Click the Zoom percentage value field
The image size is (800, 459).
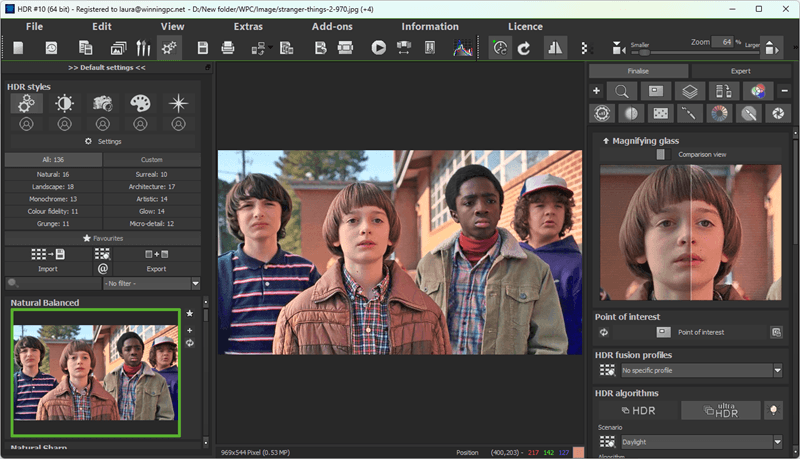pyautogui.click(x=723, y=42)
